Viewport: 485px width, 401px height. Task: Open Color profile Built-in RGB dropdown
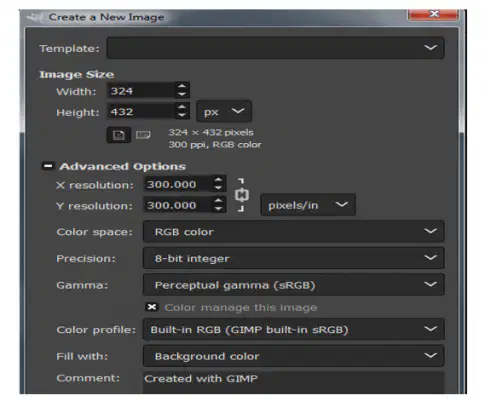pos(293,329)
